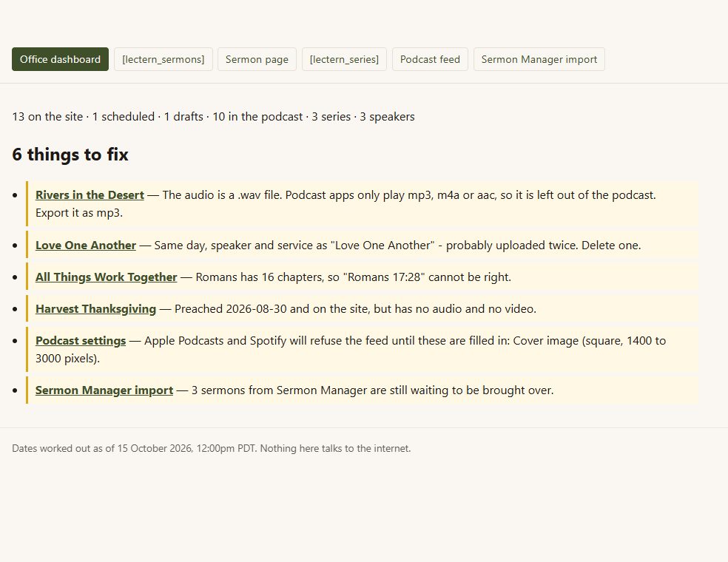Select the Office dashboard tab

pos(61,59)
